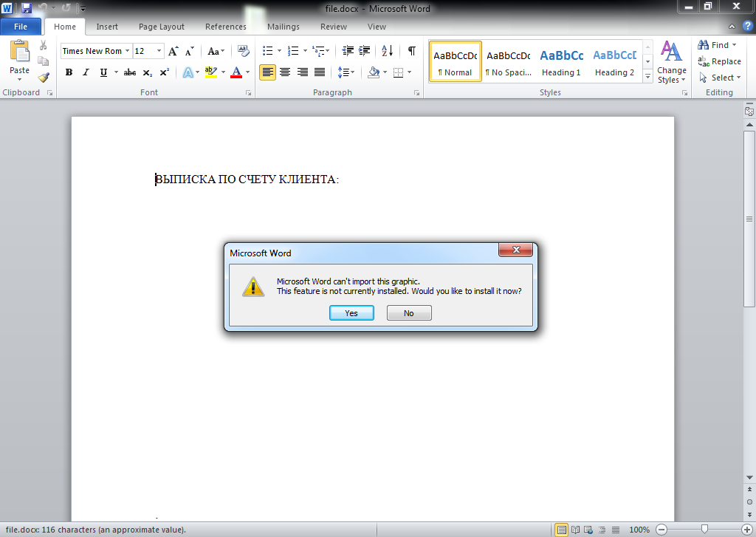
Task: Click the Bullets list icon
Action: coord(268,51)
